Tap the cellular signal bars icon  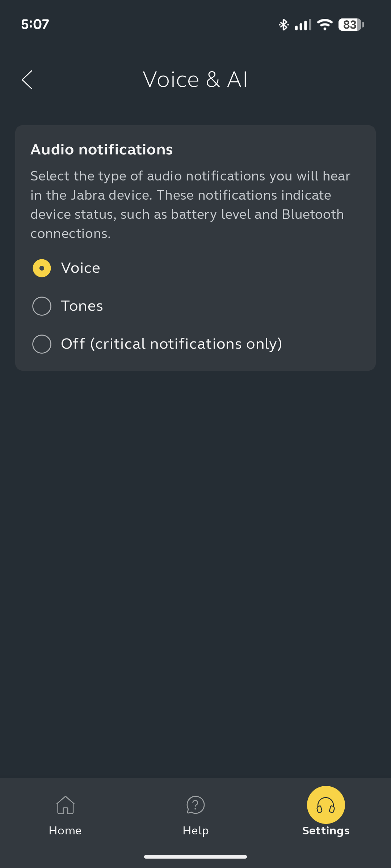point(303,25)
